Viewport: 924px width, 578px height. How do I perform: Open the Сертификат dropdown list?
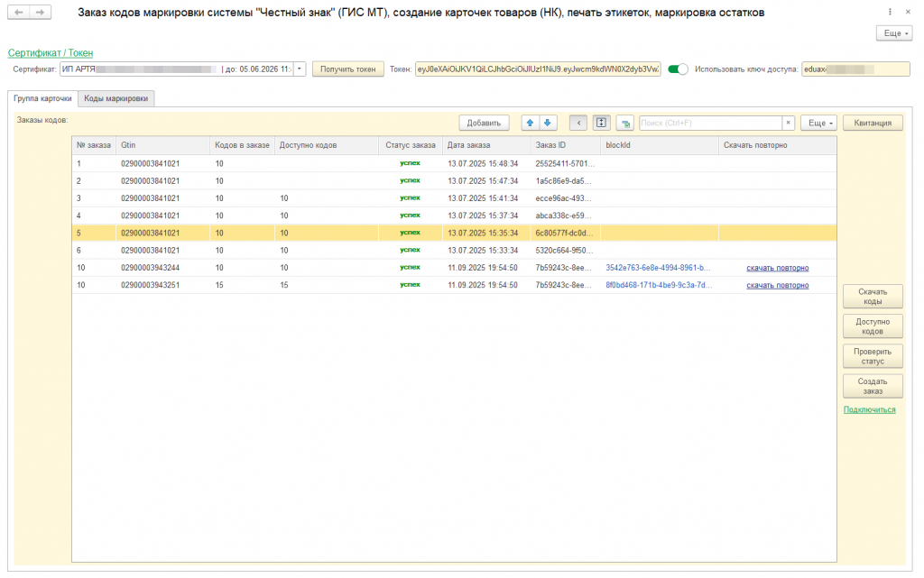pyautogui.click(x=300, y=69)
